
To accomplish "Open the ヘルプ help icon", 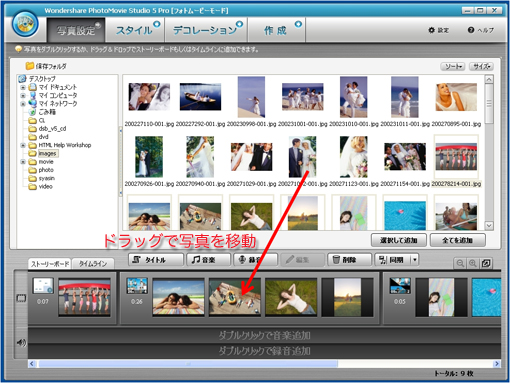I will point(480,30).
